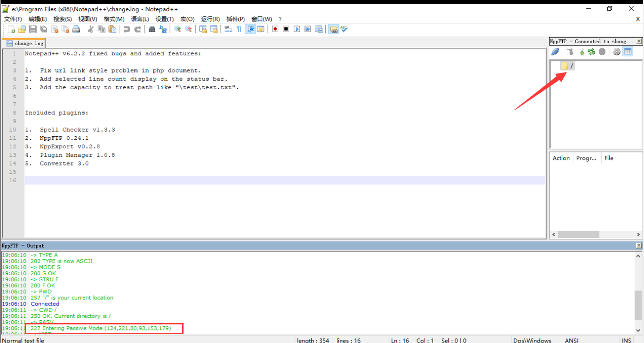Start macro recording with red dot button
Viewport: 644px width, 343px height.
pos(275,29)
